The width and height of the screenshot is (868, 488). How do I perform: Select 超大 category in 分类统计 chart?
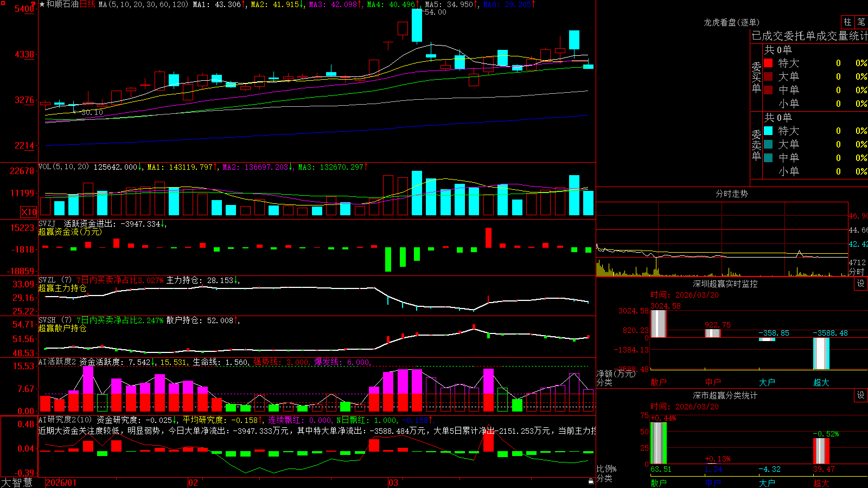[x=821, y=483]
